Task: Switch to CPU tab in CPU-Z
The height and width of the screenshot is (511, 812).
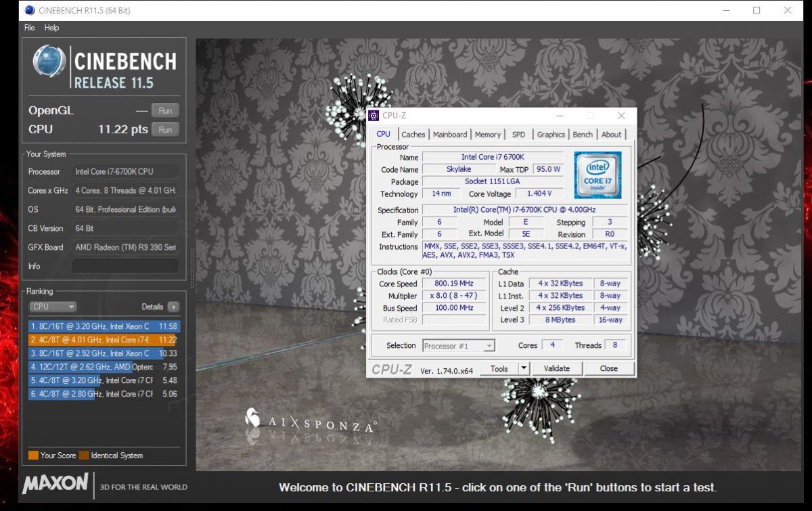Action: coord(383,134)
